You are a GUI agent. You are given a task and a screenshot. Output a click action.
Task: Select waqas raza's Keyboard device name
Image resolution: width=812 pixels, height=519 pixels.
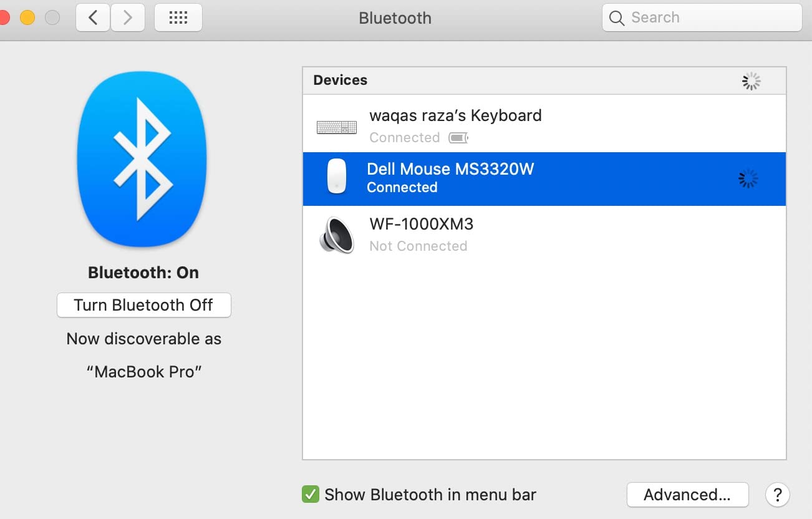455,115
